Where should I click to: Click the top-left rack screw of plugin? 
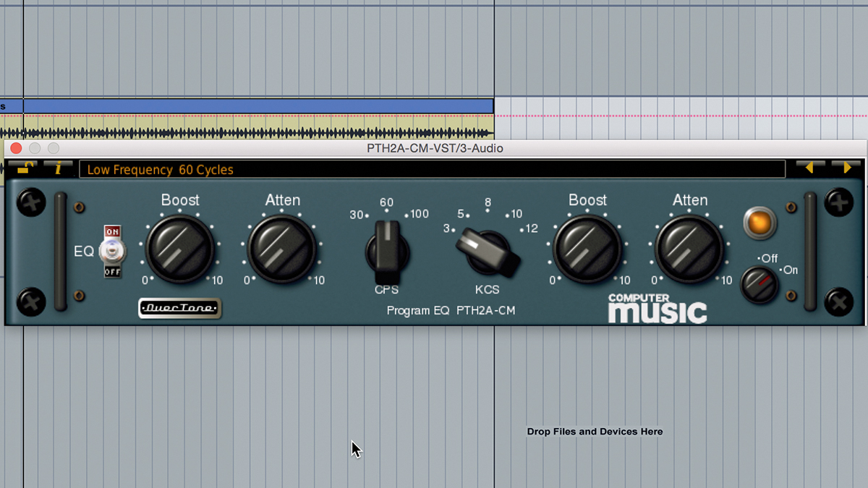[x=31, y=202]
